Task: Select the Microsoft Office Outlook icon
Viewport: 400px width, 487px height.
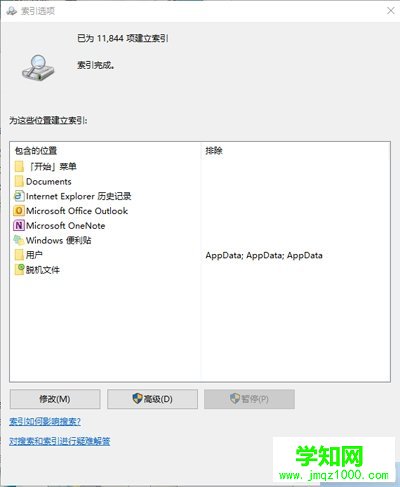Action: (x=19, y=211)
